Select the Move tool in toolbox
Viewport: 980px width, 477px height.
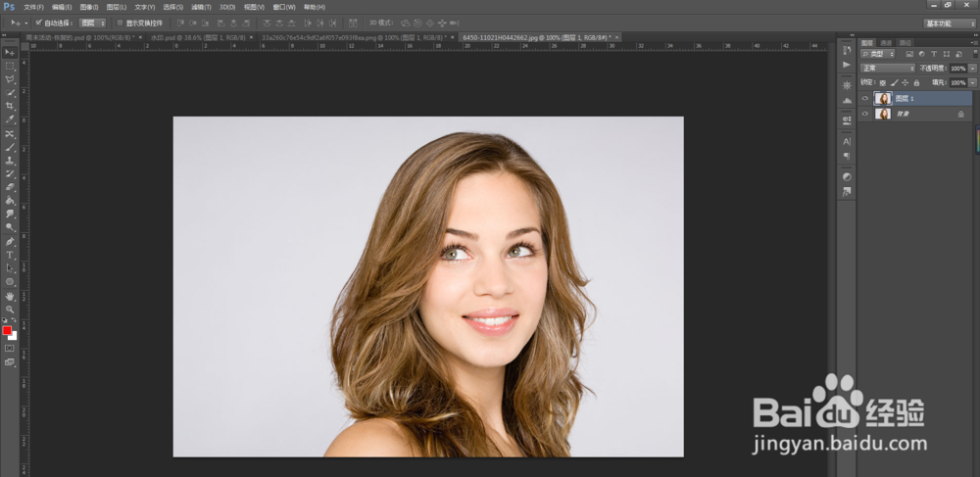pos(10,53)
